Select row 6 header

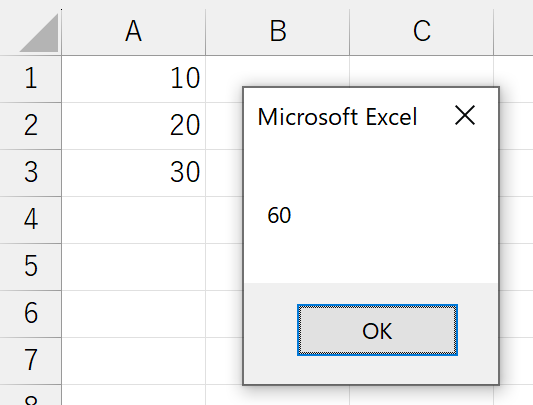coord(31,314)
